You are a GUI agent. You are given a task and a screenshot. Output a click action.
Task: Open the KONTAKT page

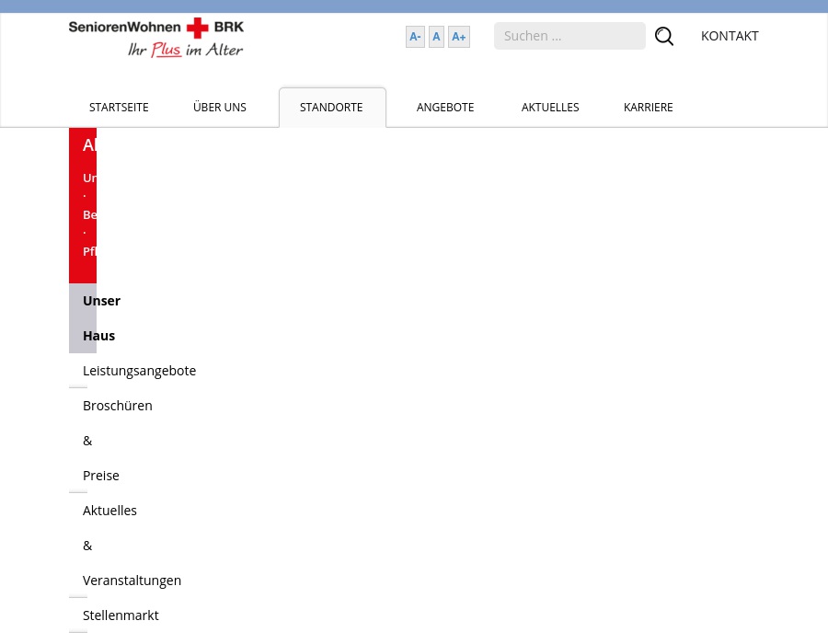[730, 36]
